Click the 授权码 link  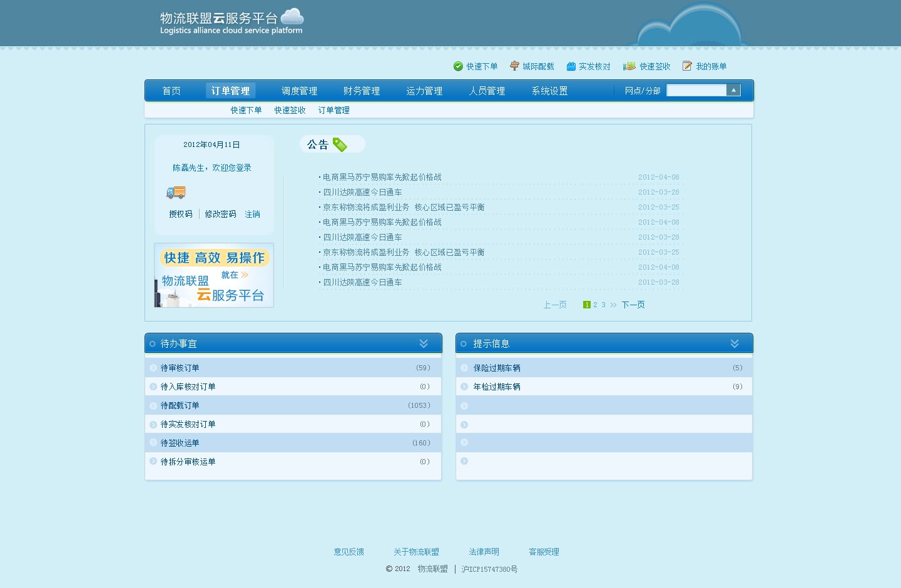pos(181,214)
